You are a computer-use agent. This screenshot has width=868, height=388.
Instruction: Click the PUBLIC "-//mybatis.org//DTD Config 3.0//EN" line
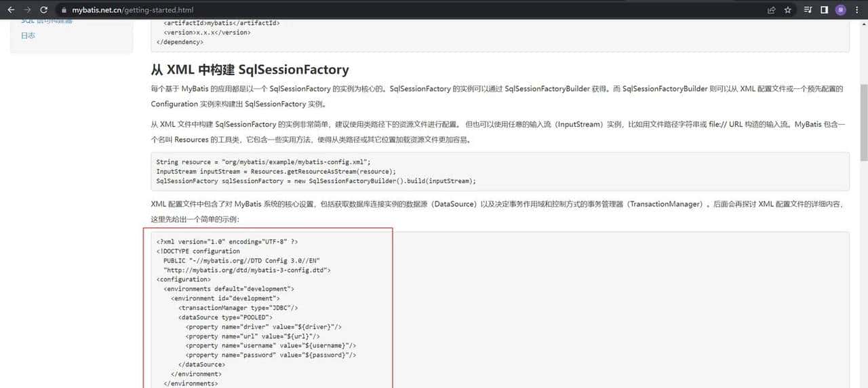(x=241, y=260)
